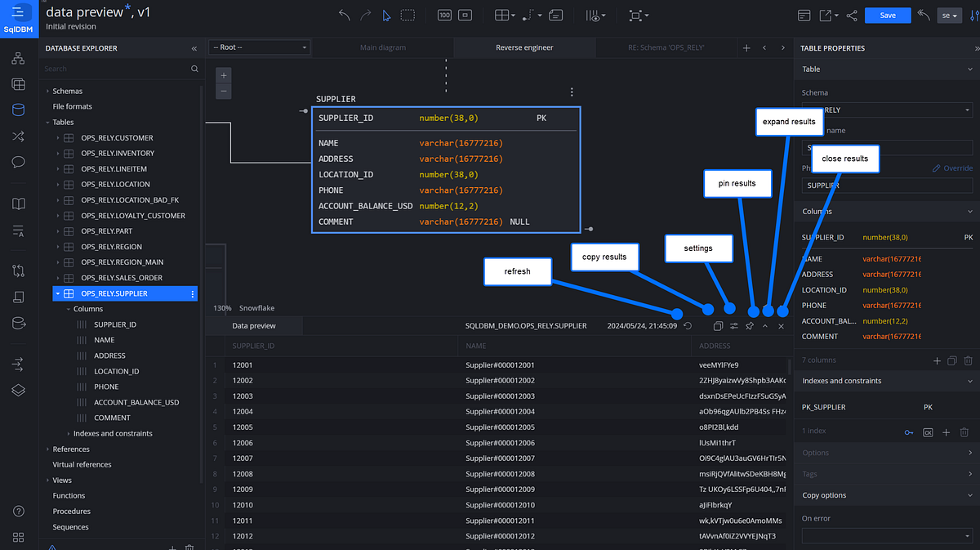980x550 pixels.
Task: Open the Main diagram tab
Action: click(382, 47)
